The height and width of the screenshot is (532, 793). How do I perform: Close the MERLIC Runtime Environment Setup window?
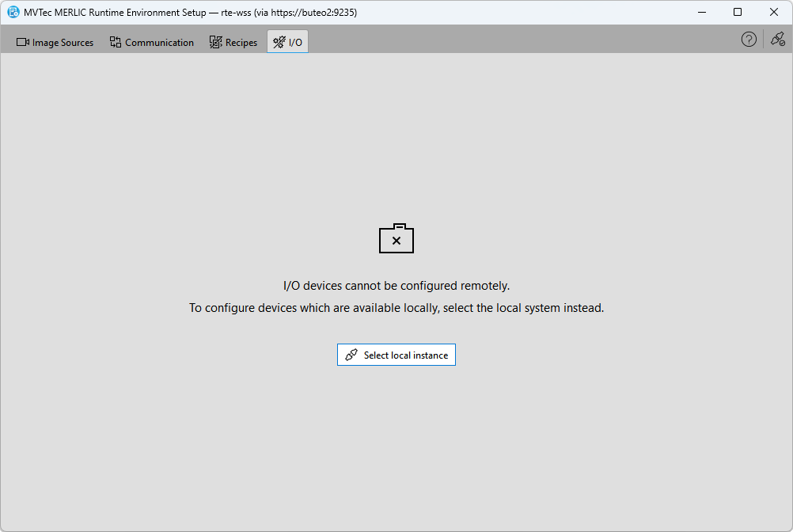774,12
